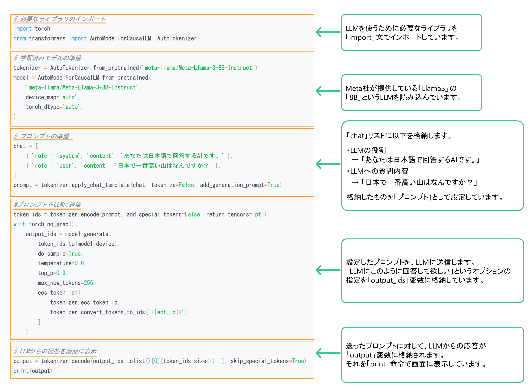Select the comment '必要なライブラリのインポート'

[x=60, y=19]
